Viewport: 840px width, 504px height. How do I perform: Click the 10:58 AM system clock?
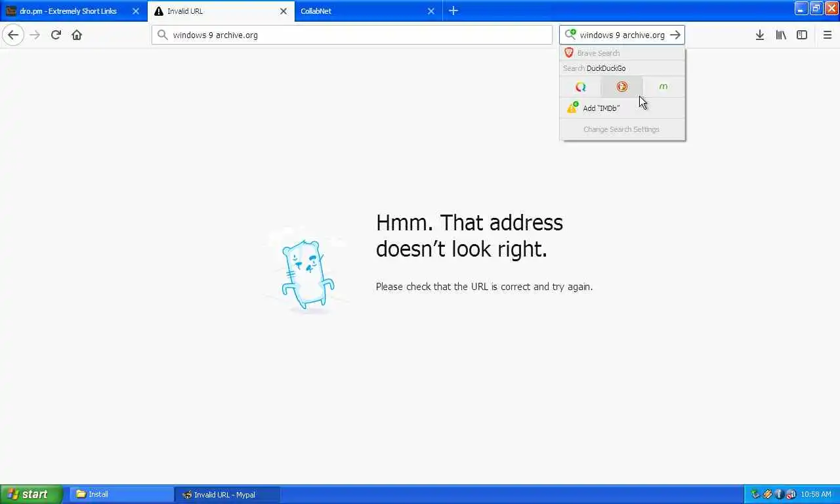[x=816, y=494]
